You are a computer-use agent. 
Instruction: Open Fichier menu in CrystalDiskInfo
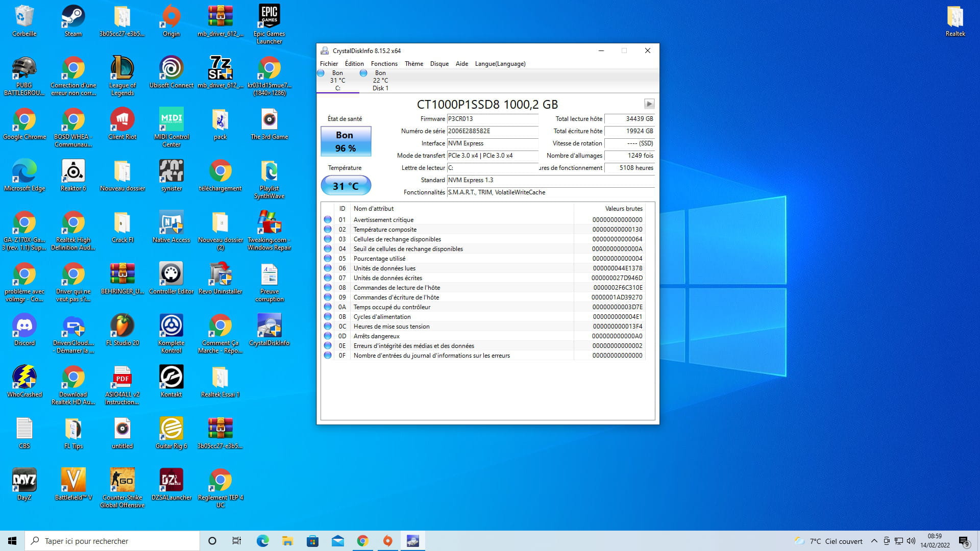[x=329, y=64]
